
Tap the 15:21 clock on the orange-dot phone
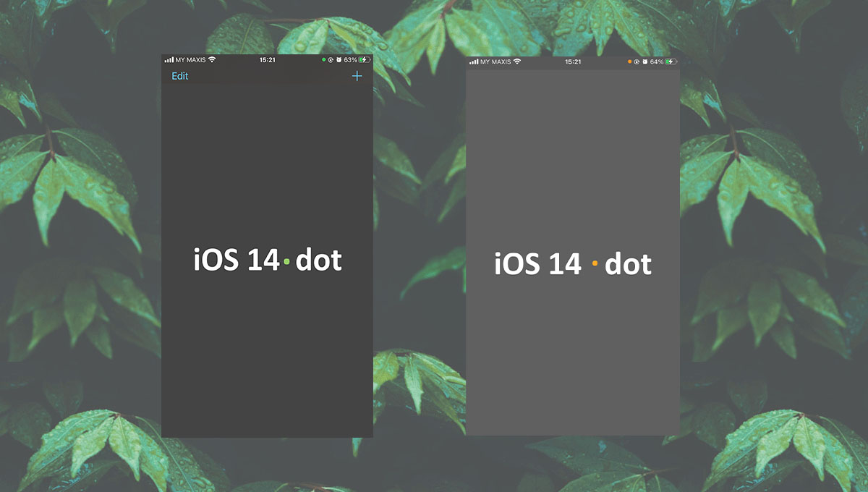click(573, 62)
